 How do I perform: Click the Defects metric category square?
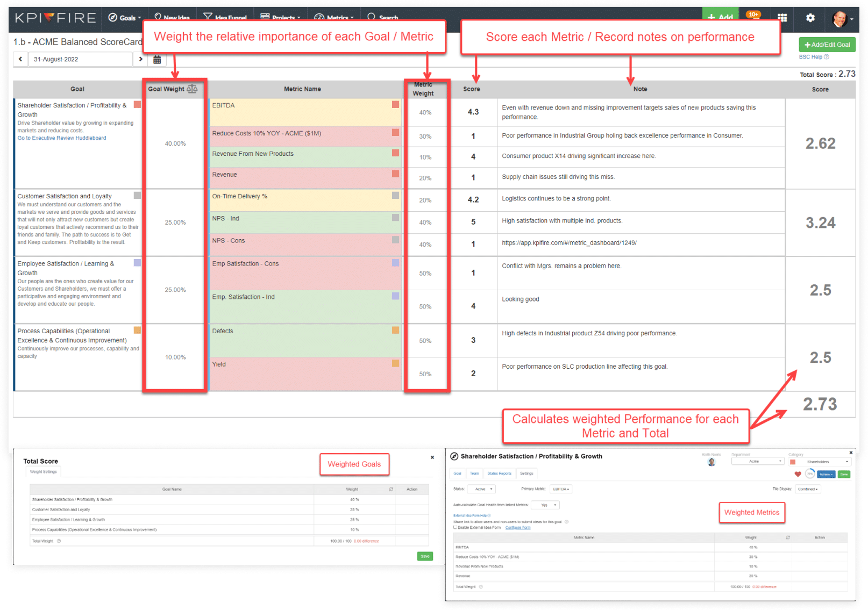395,330
